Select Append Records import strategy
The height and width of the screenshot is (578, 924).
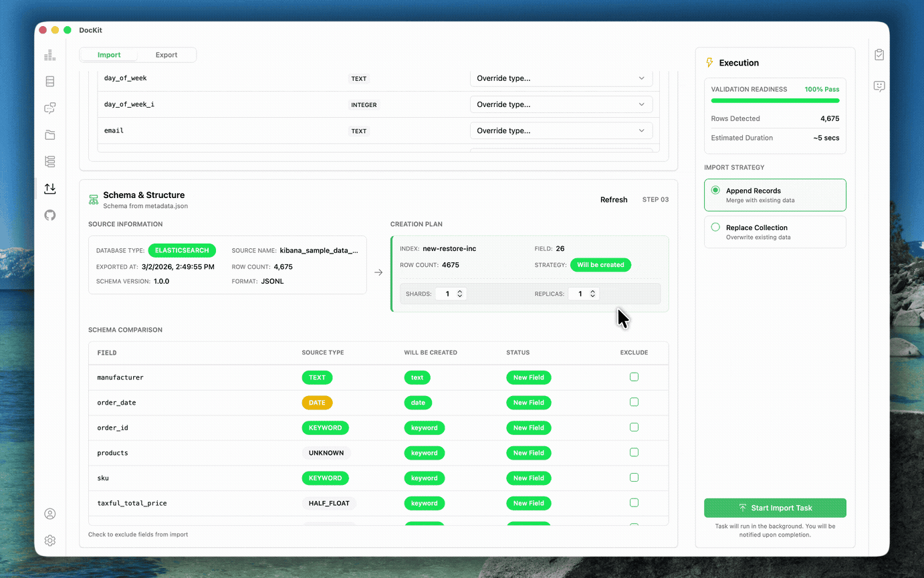point(775,195)
